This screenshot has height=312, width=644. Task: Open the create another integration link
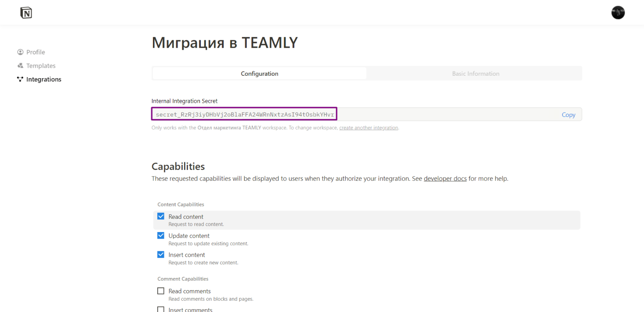368,127
